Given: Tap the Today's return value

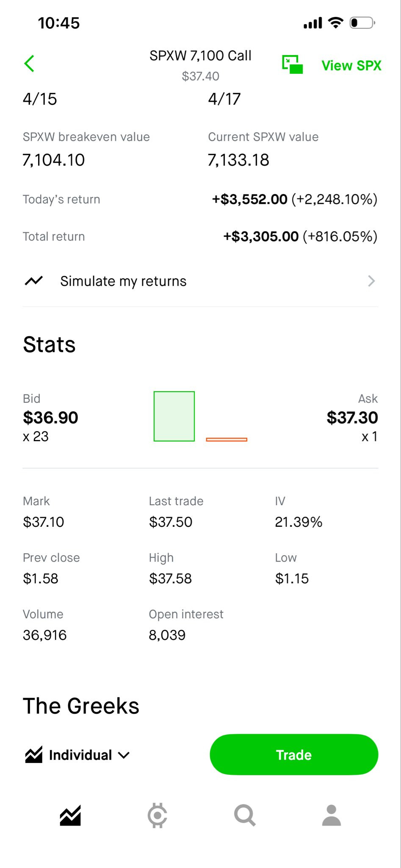Looking at the screenshot, I should [x=295, y=199].
